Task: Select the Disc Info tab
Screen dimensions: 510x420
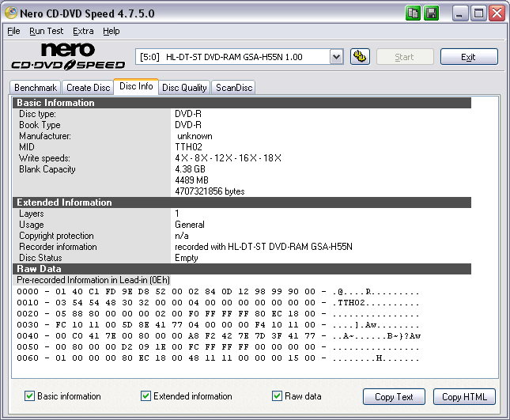Action: point(136,86)
